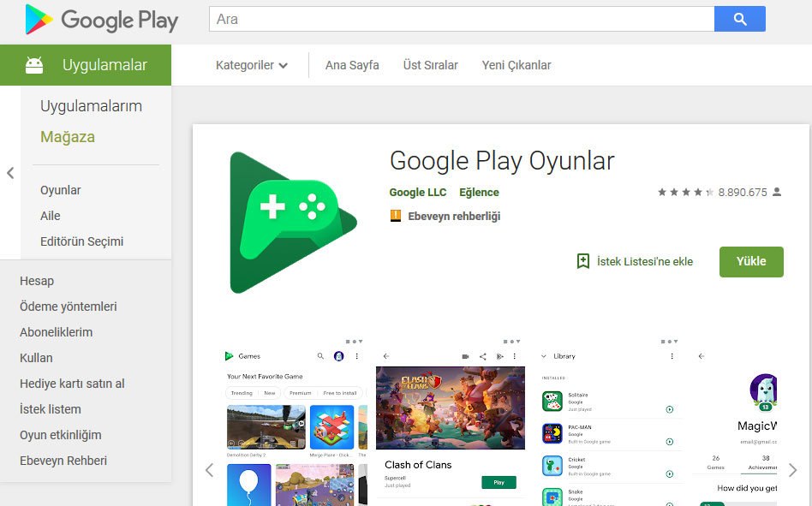The width and height of the screenshot is (812, 506).
Task: Open the MagicW profile screenshot thumbnail
Action: click(x=736, y=421)
